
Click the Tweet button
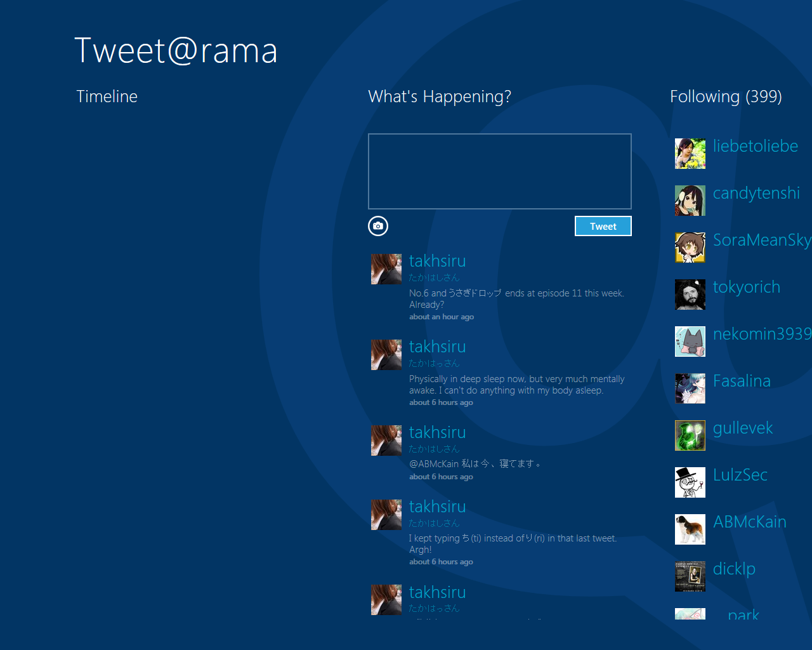pos(603,226)
